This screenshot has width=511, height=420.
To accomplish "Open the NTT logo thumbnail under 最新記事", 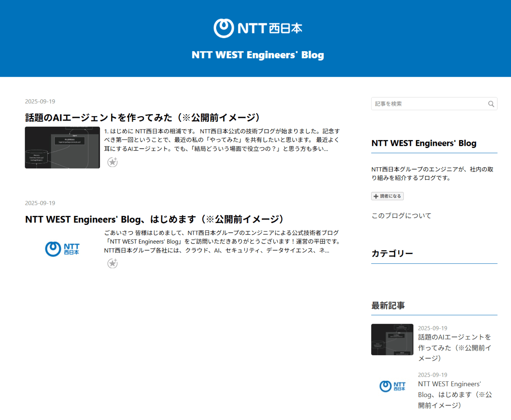I will tap(392, 386).
